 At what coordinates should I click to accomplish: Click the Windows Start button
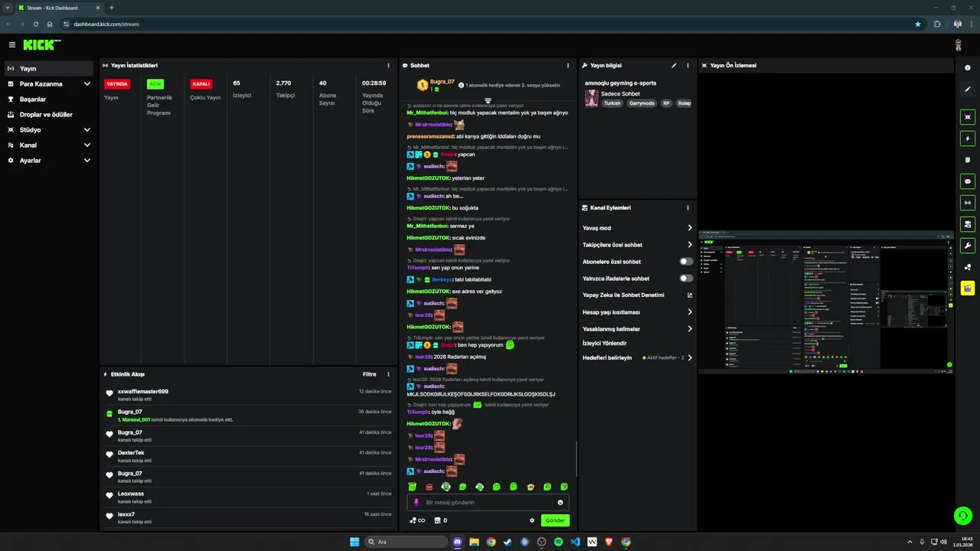(x=354, y=542)
